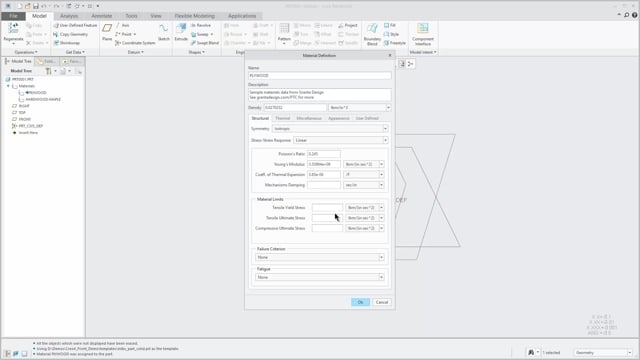Switch to the Annotate ribbon tab
640x360 pixels.
[102, 16]
